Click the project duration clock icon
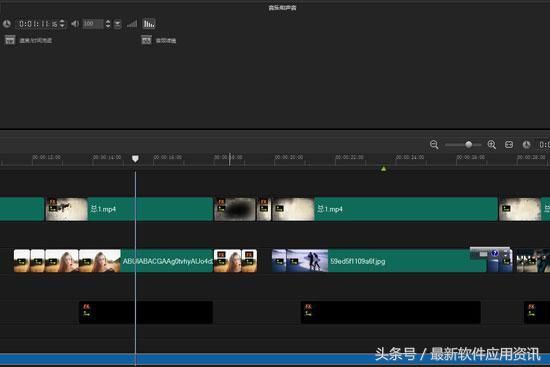The height and width of the screenshot is (367, 550). pyautogui.click(x=526, y=145)
